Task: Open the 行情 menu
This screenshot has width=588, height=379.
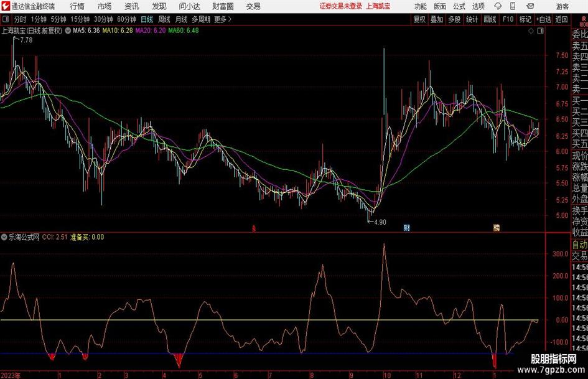Action: pyautogui.click(x=77, y=6)
